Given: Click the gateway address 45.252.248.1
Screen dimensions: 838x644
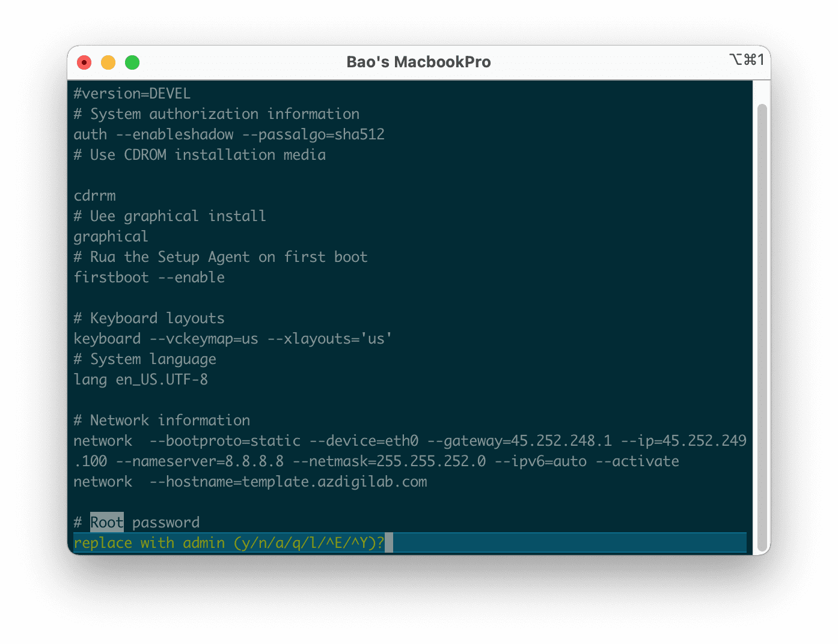Looking at the screenshot, I should (561, 440).
